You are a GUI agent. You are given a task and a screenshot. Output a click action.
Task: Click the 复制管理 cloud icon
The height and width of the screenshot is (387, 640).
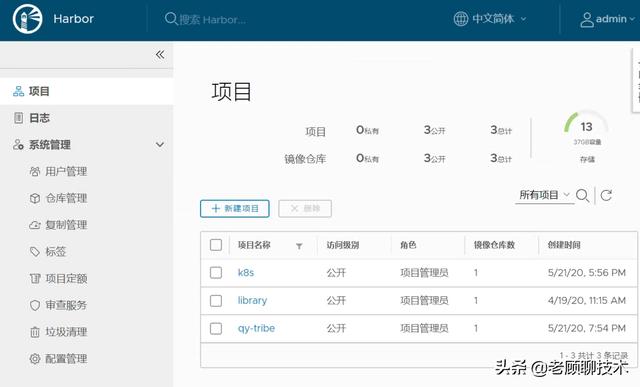click(x=35, y=225)
